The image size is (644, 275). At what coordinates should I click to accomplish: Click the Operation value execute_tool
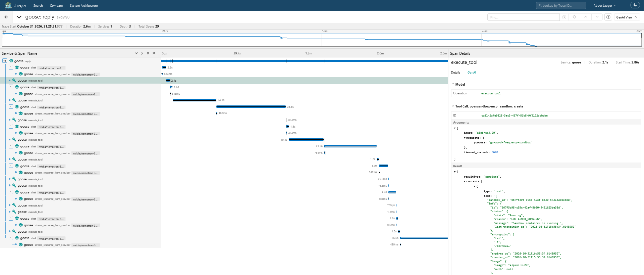pyautogui.click(x=491, y=93)
